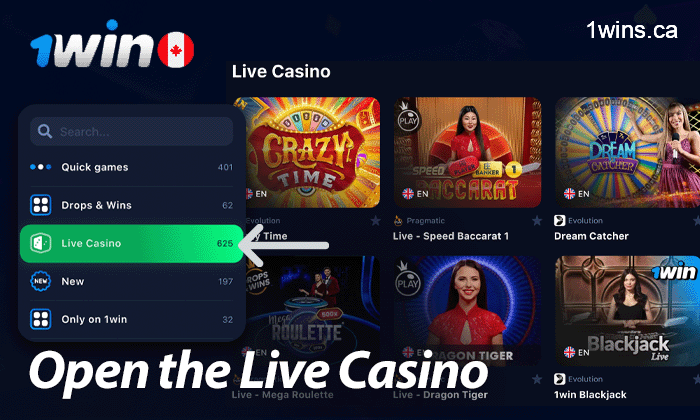Open the Only on 1win category
Viewport: 700px width, 420px height.
131,319
